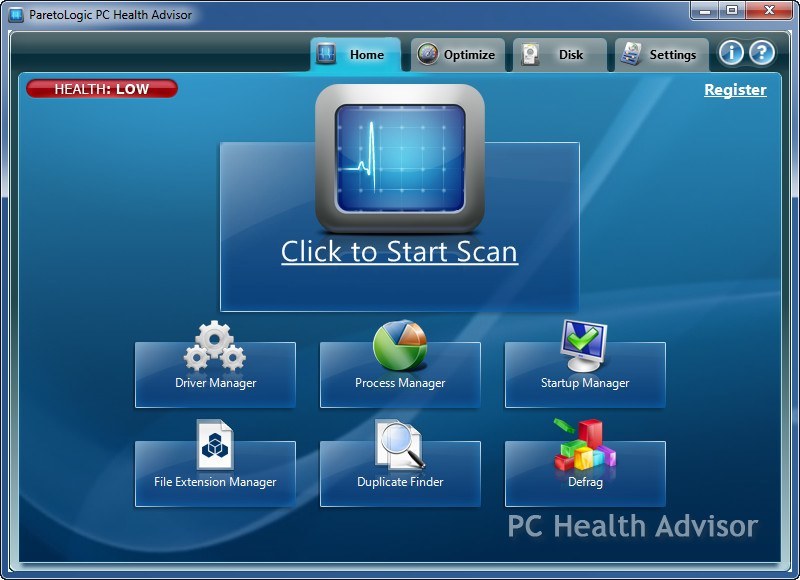Viewport: 800px width, 580px height.
Task: Click the information icon near the tabs
Action: [732, 54]
